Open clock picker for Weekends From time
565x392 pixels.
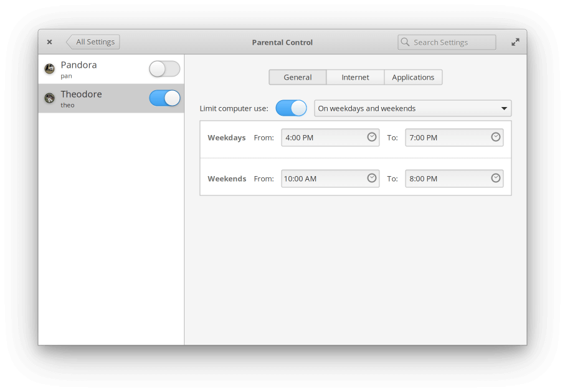(x=371, y=178)
